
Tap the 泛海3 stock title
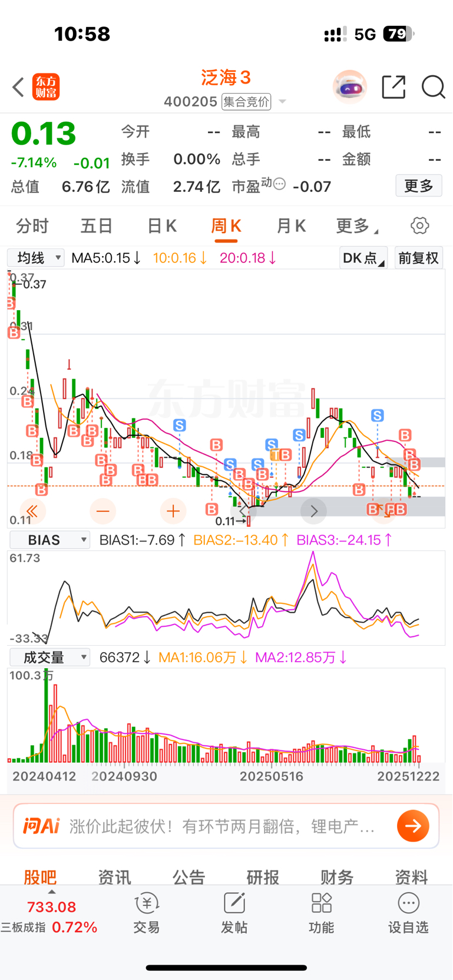point(226,77)
